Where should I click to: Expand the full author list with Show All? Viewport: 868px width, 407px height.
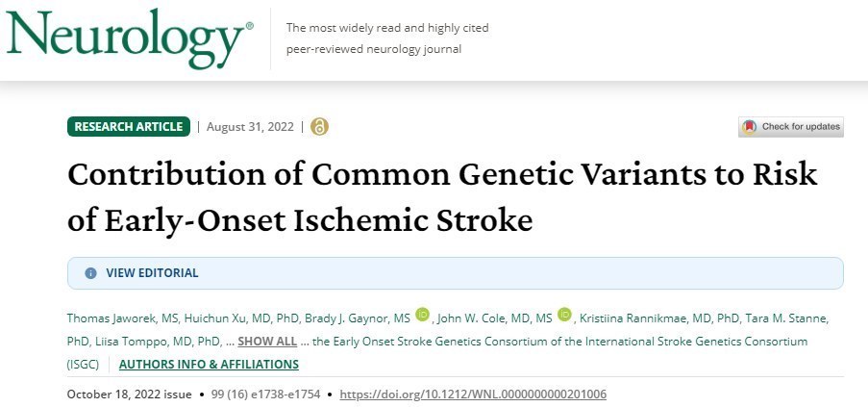point(267,342)
